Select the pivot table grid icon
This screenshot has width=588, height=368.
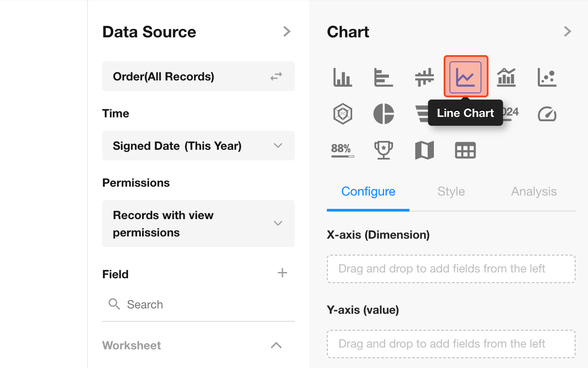[465, 150]
